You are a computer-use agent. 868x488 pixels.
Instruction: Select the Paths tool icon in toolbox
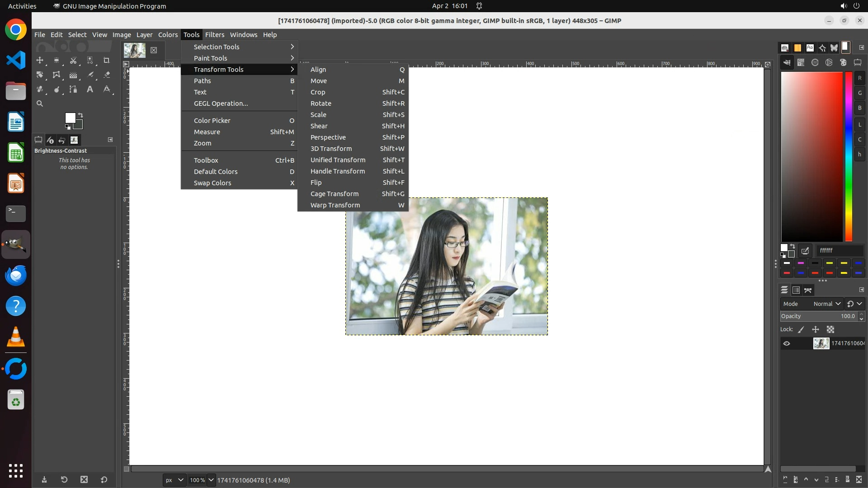pos(73,89)
